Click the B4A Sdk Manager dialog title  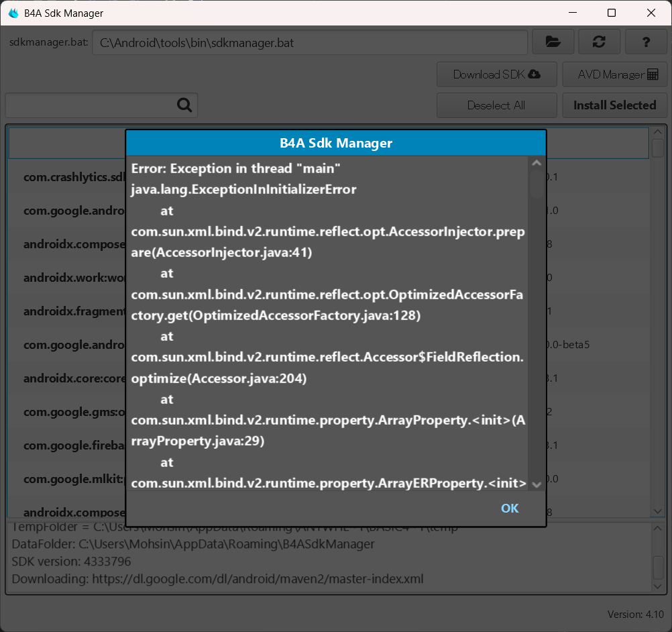pos(336,143)
